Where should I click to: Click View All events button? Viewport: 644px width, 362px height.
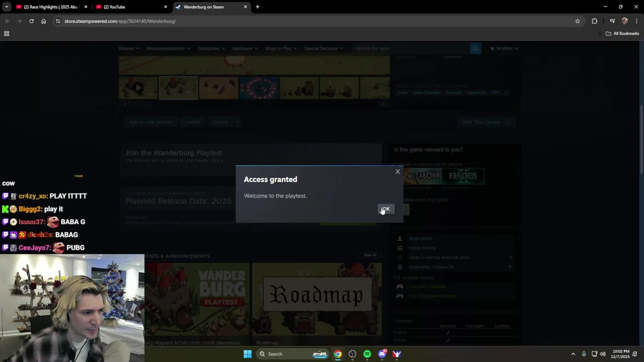coord(370,255)
